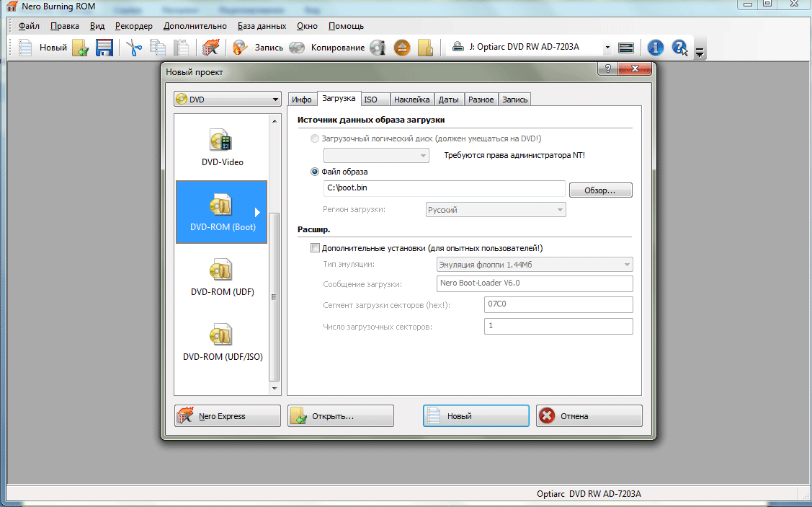812x507 pixels.
Task: Close the Новый проект dialog
Action: click(x=635, y=69)
